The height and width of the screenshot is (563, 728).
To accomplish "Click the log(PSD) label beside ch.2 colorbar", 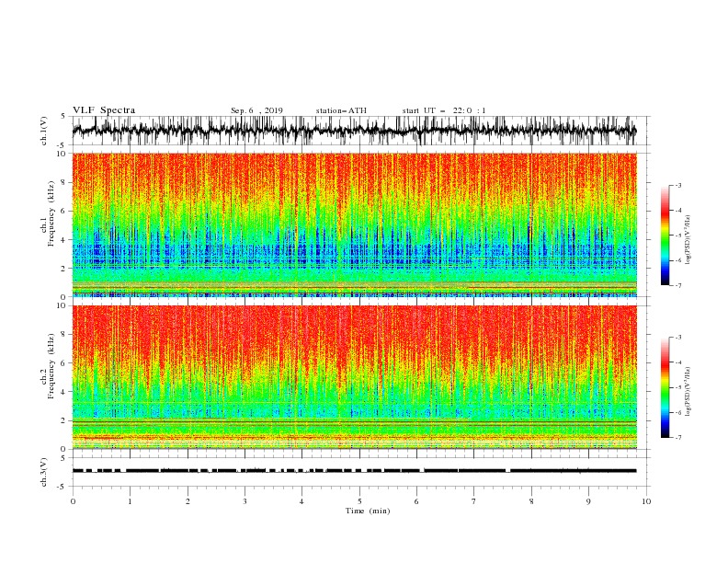I will pos(688,393).
